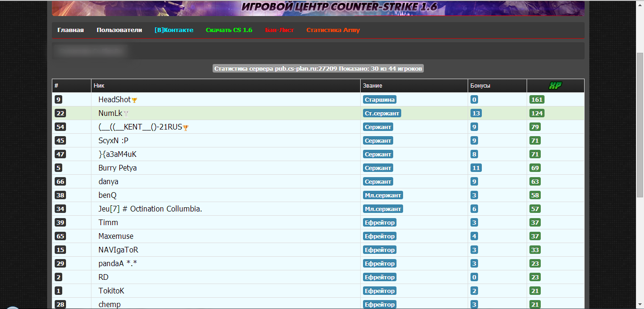Select player name pandaA *.*
This screenshot has width=644, height=309.
tap(118, 264)
